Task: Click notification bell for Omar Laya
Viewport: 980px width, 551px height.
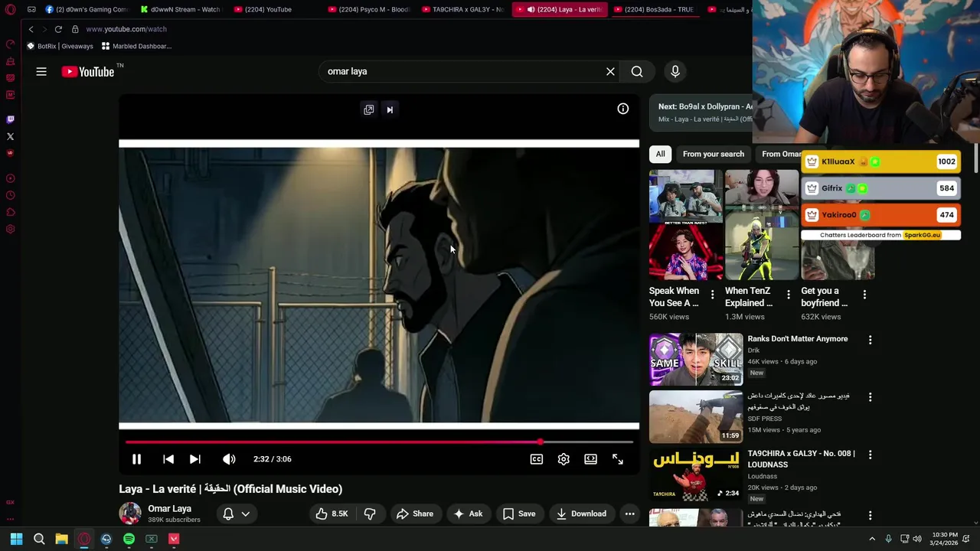Action: tap(228, 514)
